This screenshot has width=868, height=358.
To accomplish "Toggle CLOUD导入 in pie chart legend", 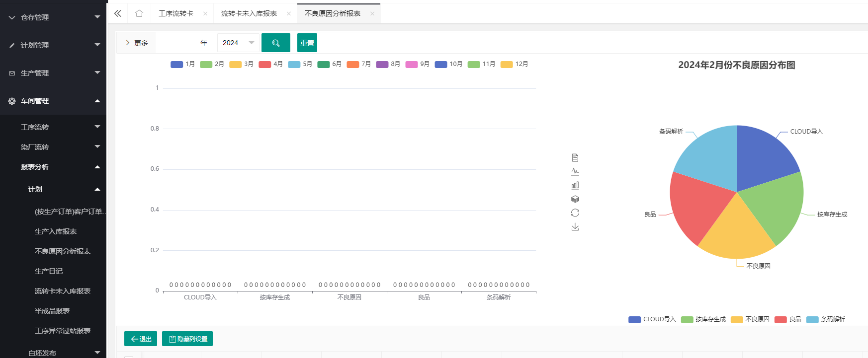I will [652, 319].
